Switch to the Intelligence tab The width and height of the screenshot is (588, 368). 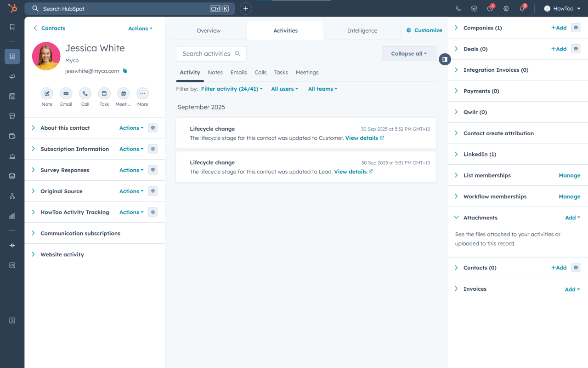[x=362, y=31]
